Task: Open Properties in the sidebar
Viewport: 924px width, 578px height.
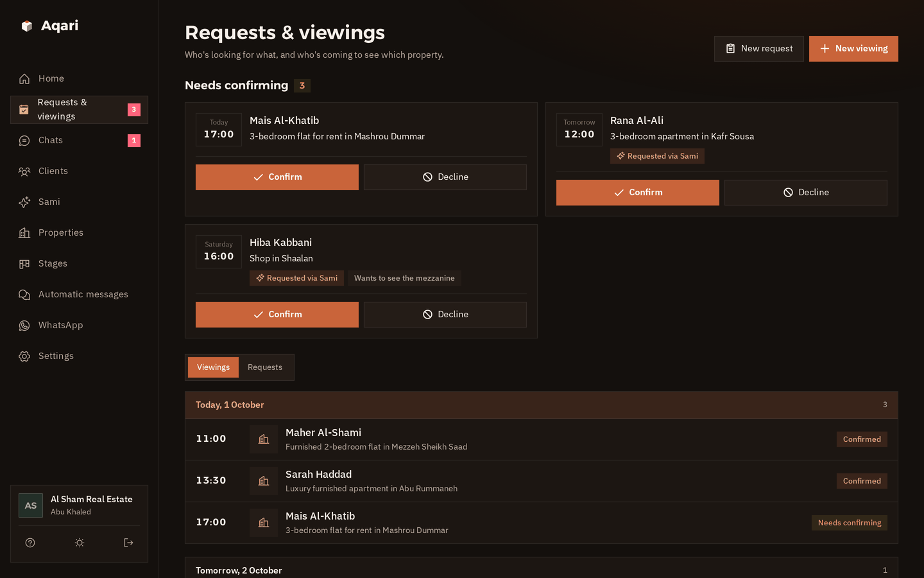Action: [x=79, y=232]
